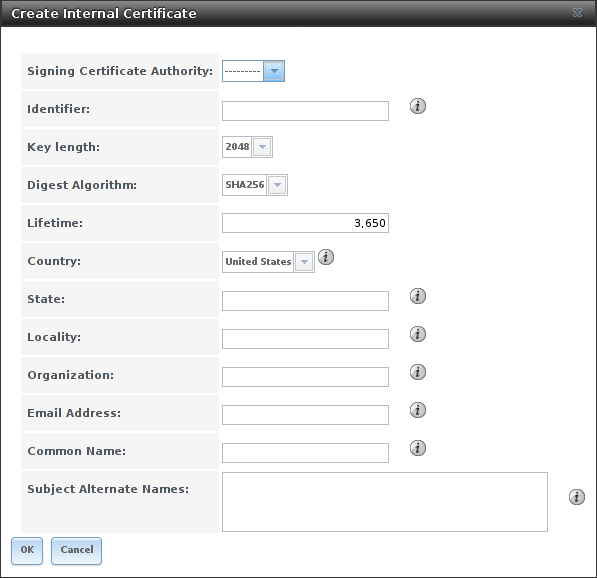This screenshot has height=578, width=597.
Task: Click info icon beside Organization field
Action: (x=418, y=372)
